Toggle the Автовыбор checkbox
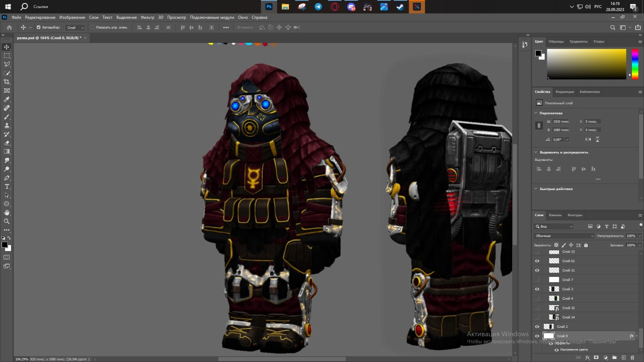Image resolution: width=644 pixels, height=362 pixels. [39, 28]
